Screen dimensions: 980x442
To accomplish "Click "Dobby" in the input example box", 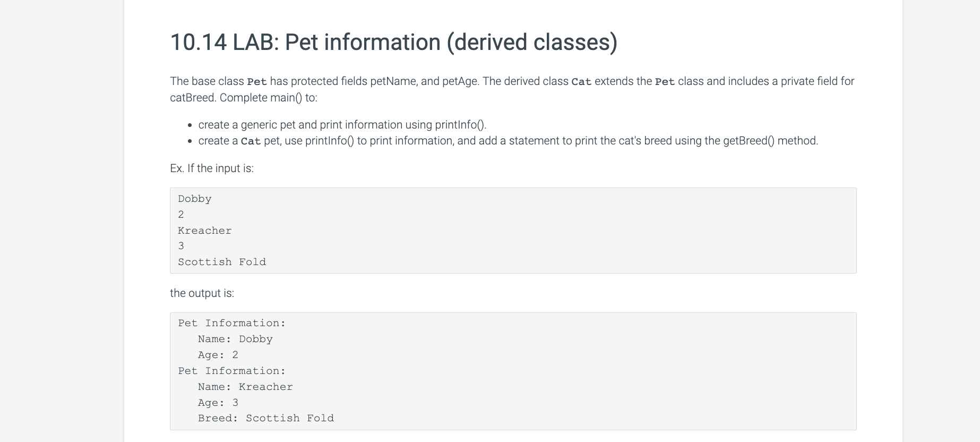I will (x=195, y=199).
